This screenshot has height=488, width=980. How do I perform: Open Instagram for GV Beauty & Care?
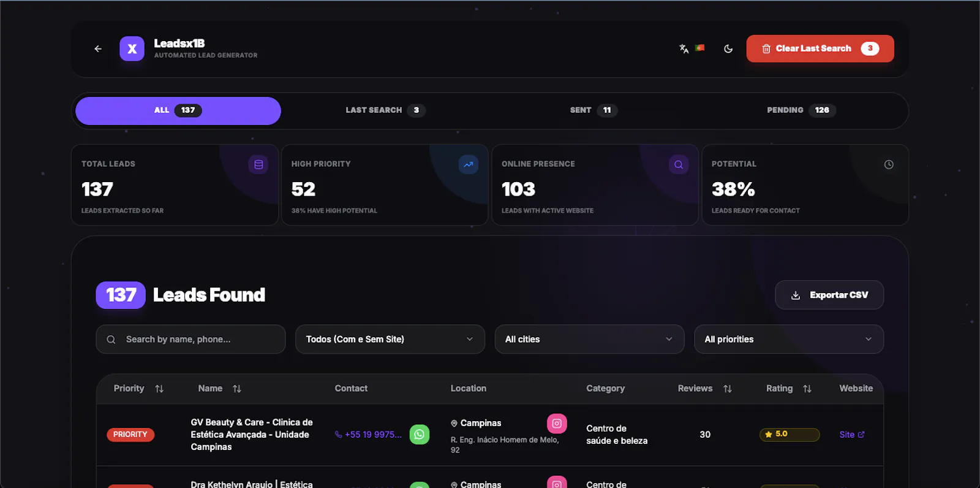(x=557, y=424)
